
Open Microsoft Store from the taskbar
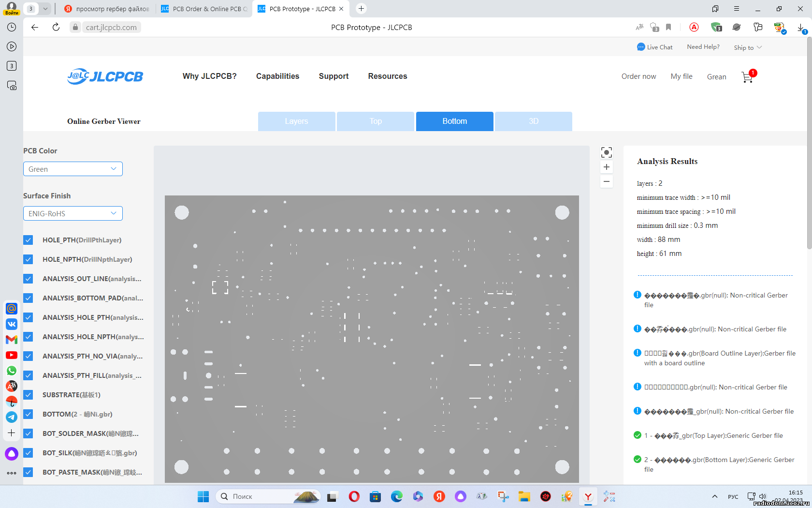[376, 496]
